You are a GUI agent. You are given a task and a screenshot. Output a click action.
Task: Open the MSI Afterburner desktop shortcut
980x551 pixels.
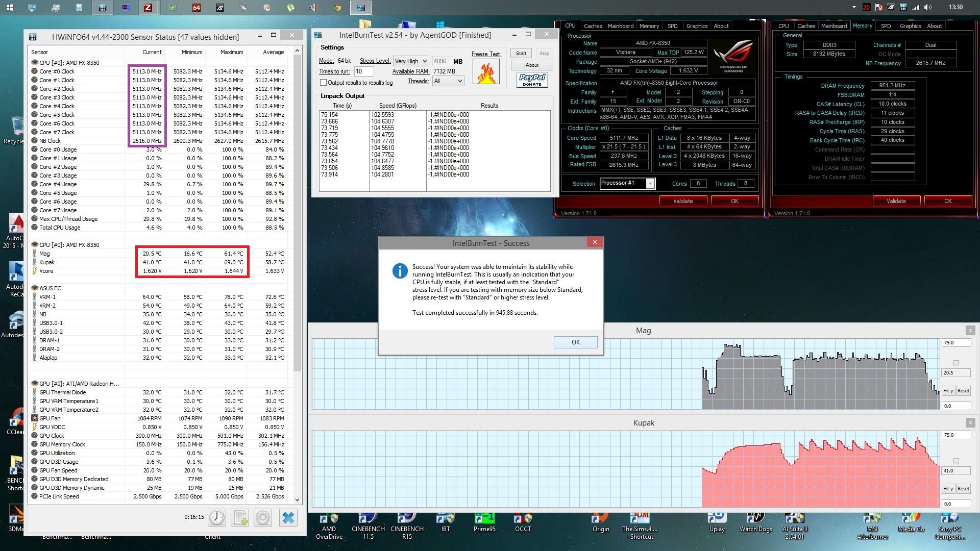872,525
